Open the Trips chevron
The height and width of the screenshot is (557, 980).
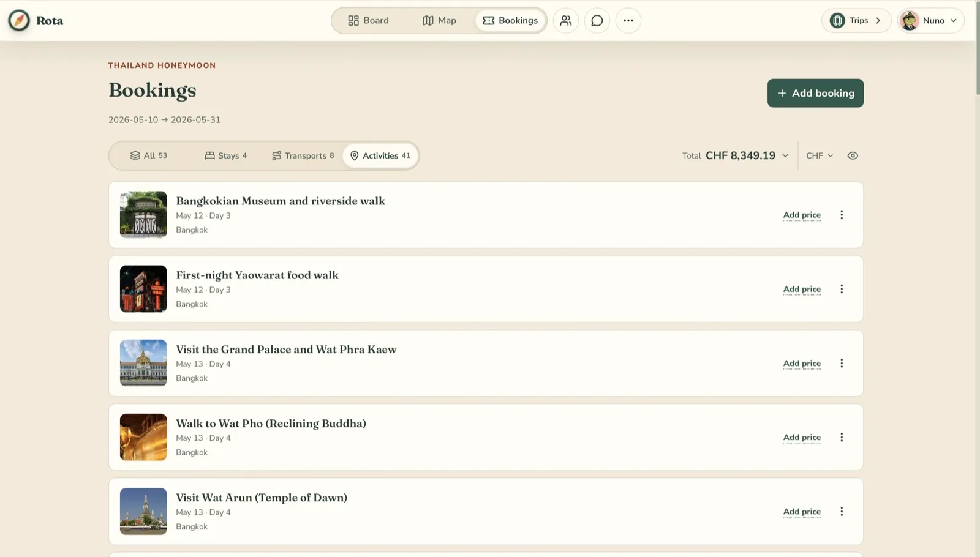[x=878, y=20]
